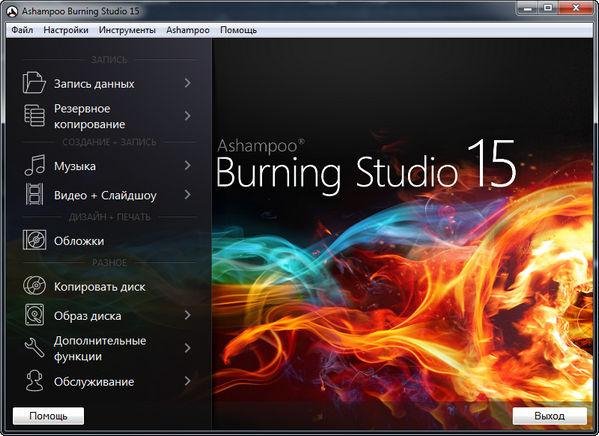
Task: Close the Ashampoo Burning Studio window
Action: (575, 8)
